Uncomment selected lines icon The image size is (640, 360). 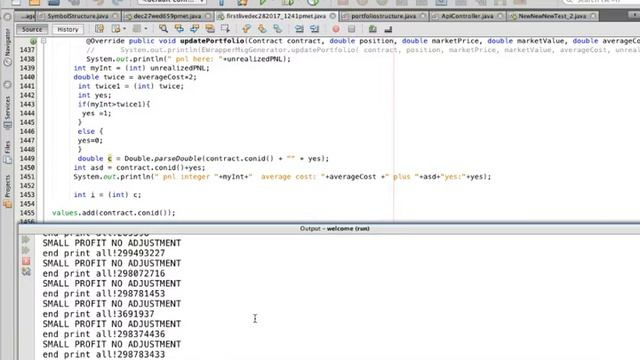[x=388, y=29]
